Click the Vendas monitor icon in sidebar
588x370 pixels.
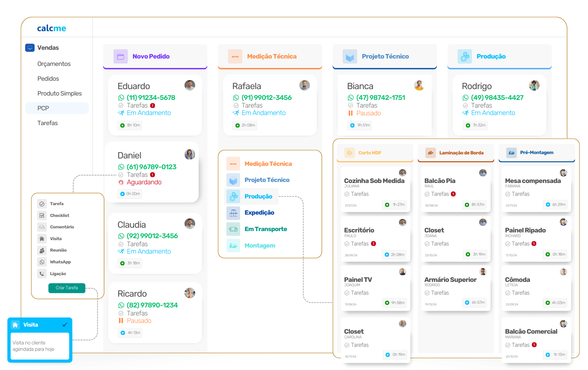click(30, 48)
